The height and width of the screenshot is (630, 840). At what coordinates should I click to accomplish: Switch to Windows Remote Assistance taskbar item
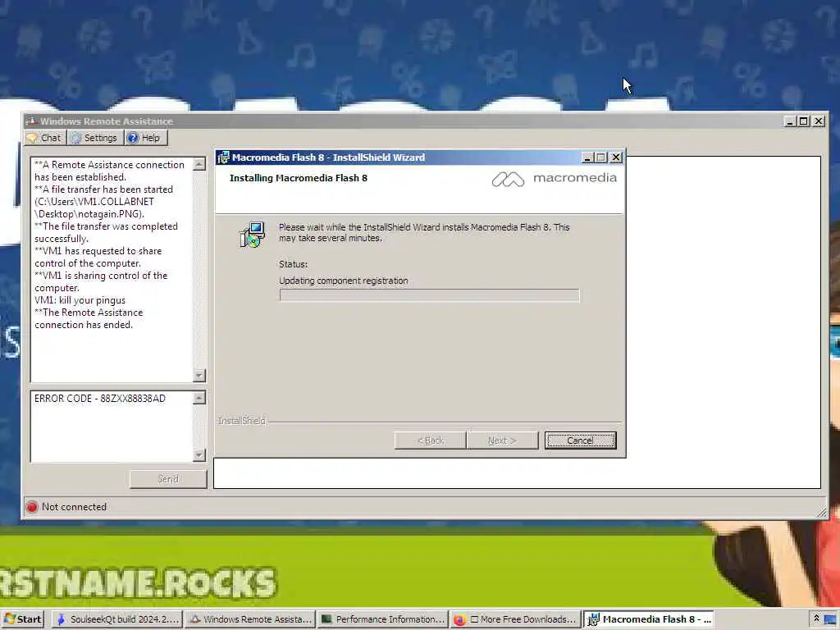(249, 619)
